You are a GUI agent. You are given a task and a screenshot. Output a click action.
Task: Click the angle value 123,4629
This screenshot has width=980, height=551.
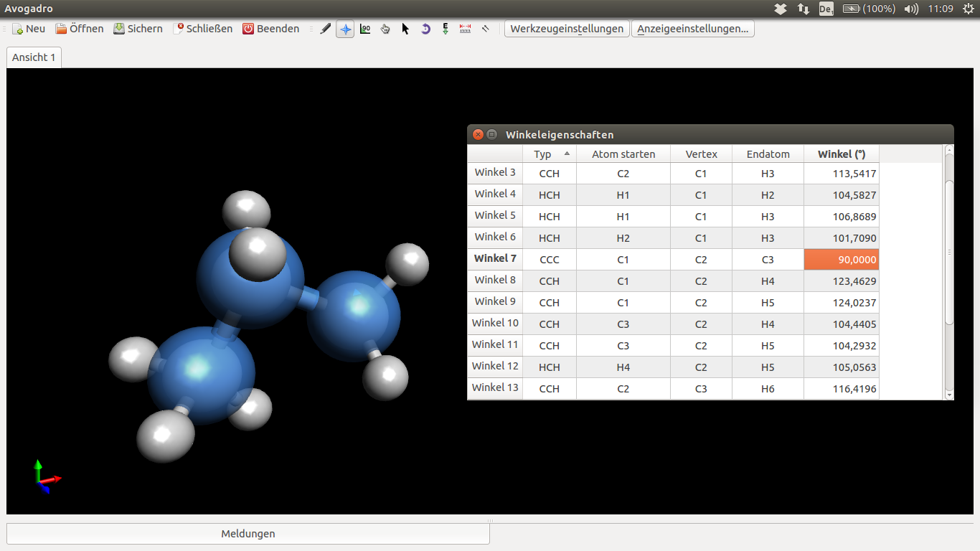(x=842, y=281)
